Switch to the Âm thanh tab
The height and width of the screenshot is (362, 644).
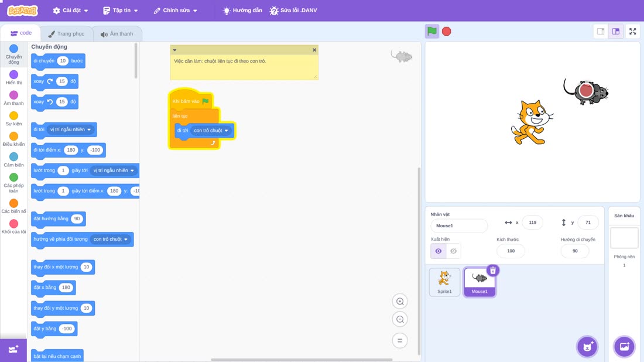[x=117, y=34]
